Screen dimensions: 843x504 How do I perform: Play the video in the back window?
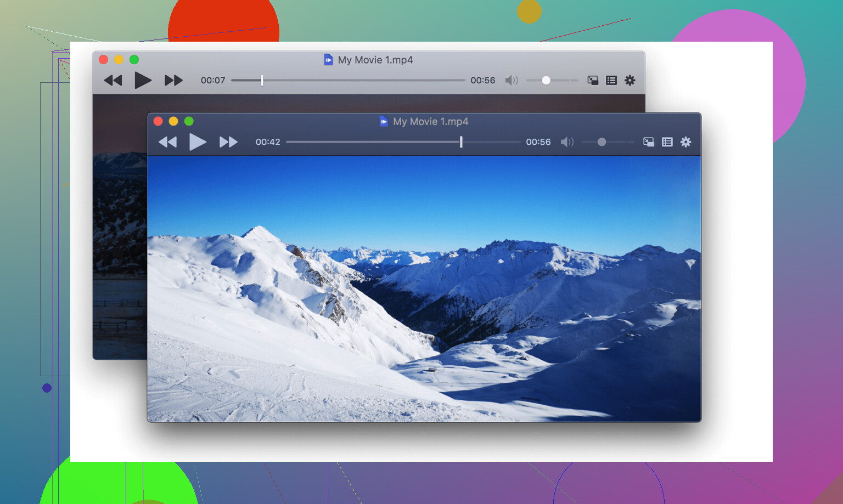(143, 81)
